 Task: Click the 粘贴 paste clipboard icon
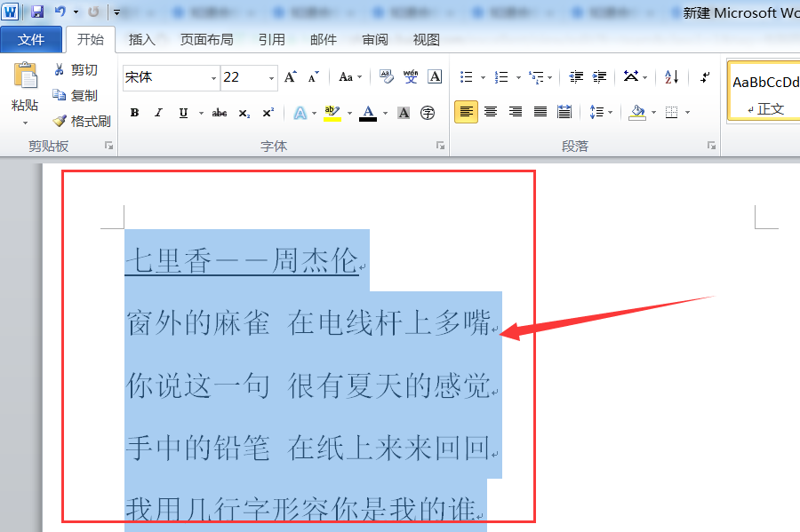[x=25, y=76]
